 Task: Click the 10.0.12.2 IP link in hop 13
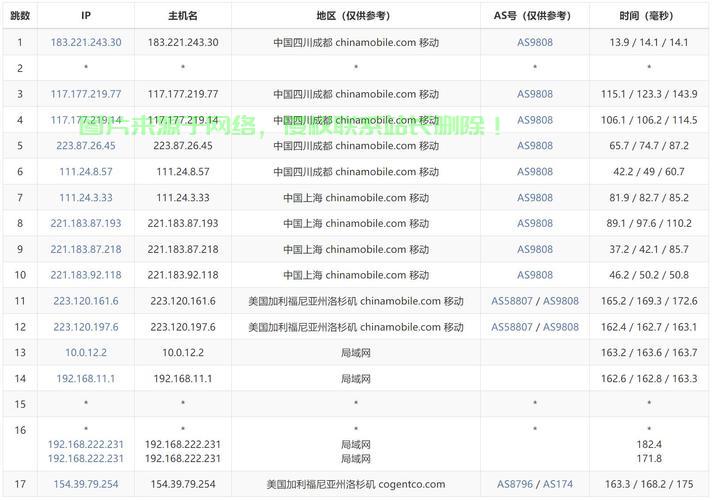86,353
